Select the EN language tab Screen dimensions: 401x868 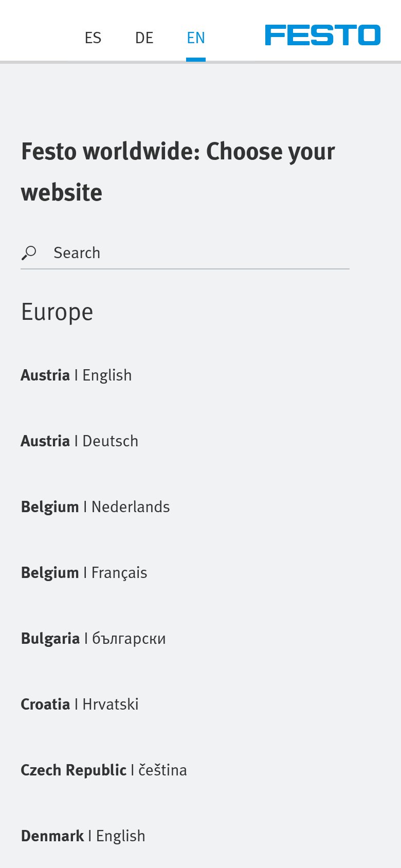196,38
